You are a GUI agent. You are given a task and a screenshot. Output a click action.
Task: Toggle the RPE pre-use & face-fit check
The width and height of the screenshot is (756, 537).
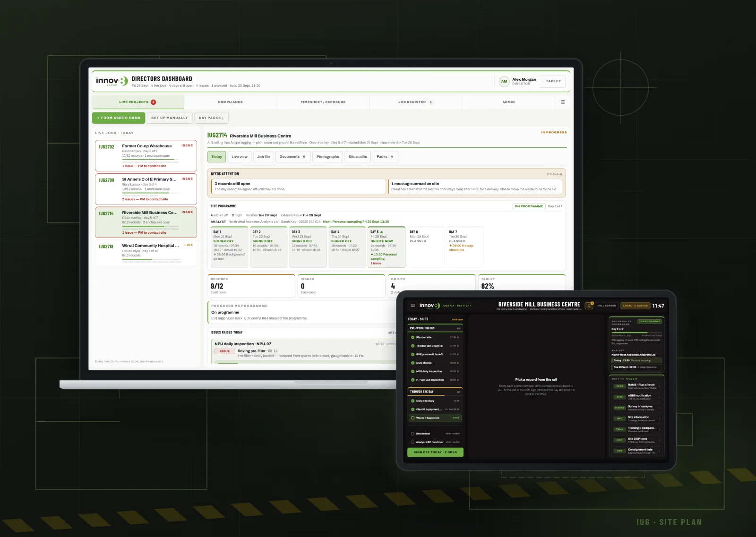coord(412,354)
